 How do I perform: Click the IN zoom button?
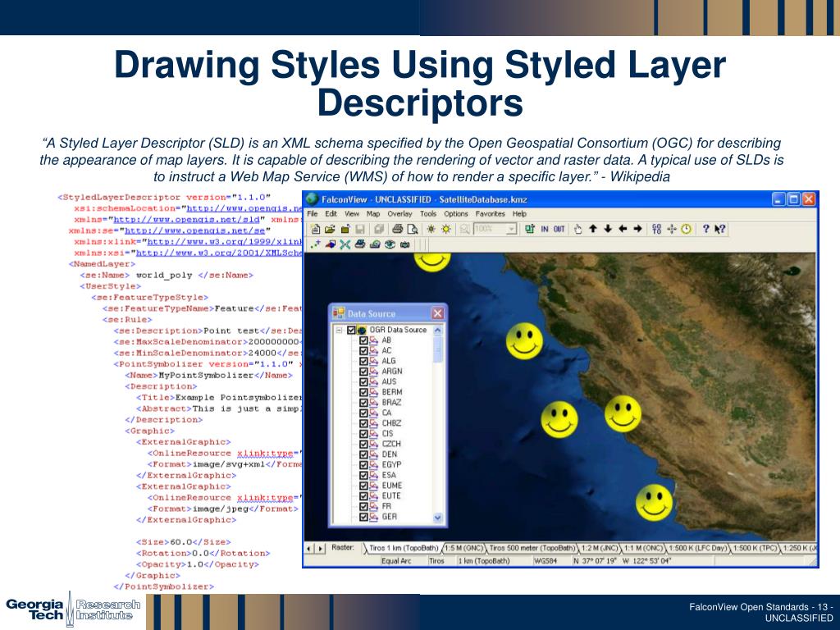click(x=545, y=230)
